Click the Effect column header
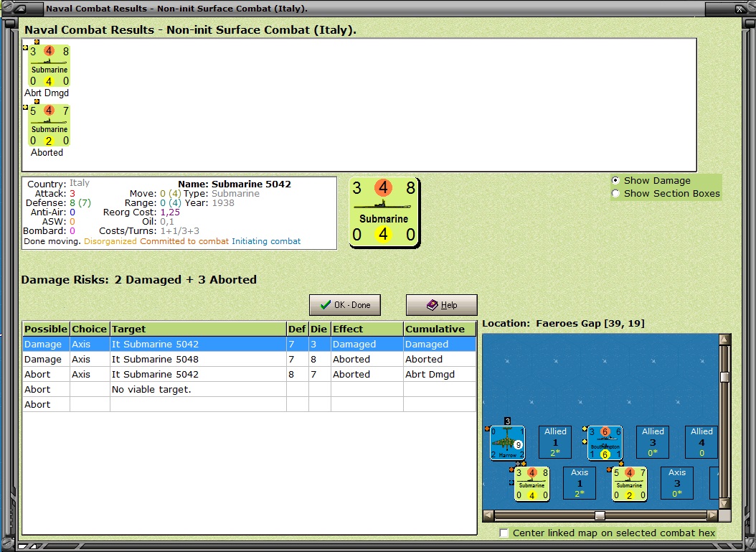This screenshot has height=552, width=756. [x=367, y=329]
